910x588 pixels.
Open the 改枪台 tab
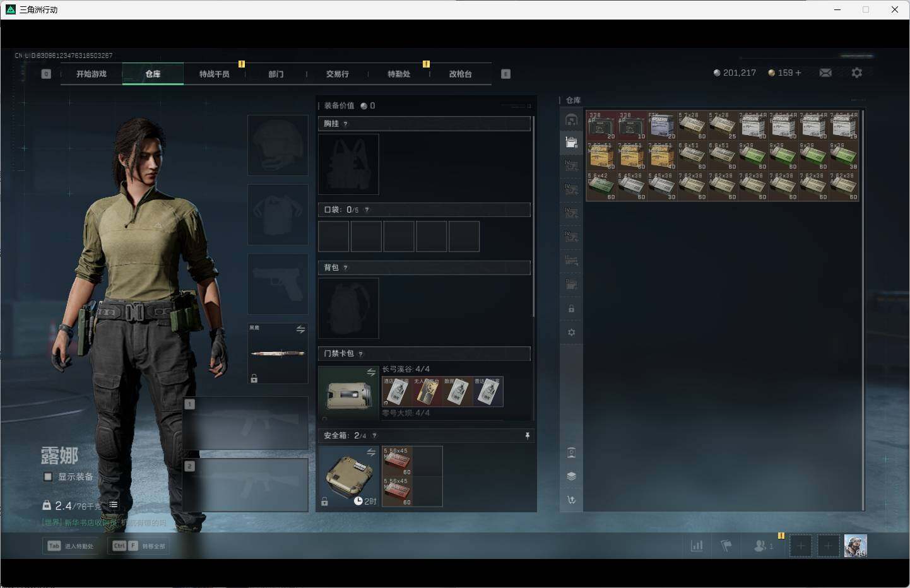click(x=460, y=74)
